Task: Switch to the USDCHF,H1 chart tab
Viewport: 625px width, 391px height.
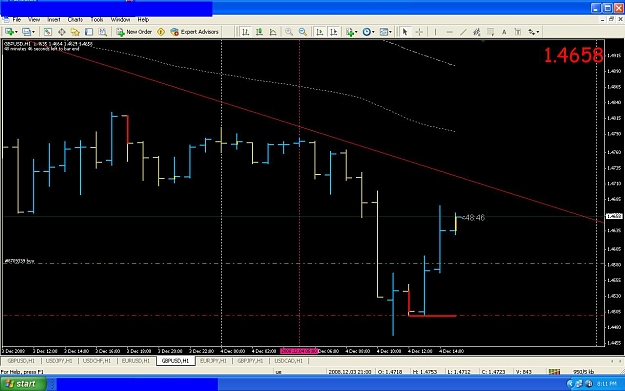Action: click(97, 361)
